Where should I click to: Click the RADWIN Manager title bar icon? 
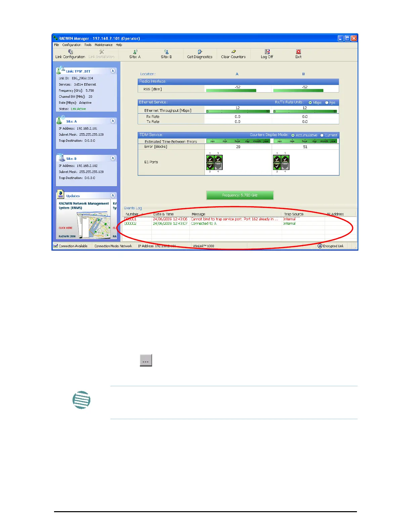click(56, 38)
